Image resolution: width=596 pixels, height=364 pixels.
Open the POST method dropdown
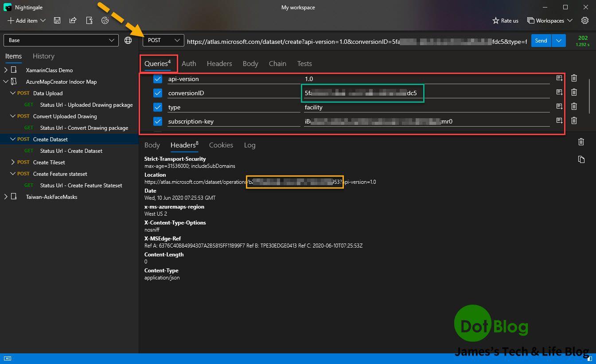tap(163, 40)
